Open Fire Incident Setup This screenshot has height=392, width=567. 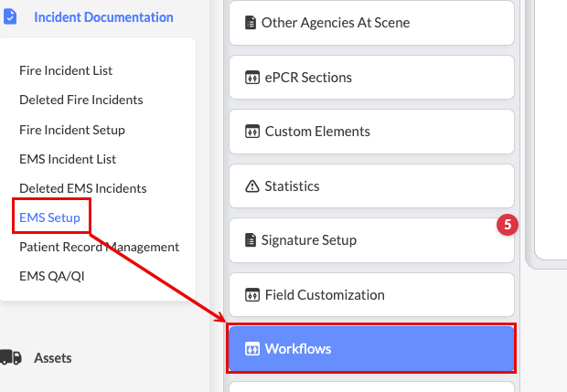(71, 130)
